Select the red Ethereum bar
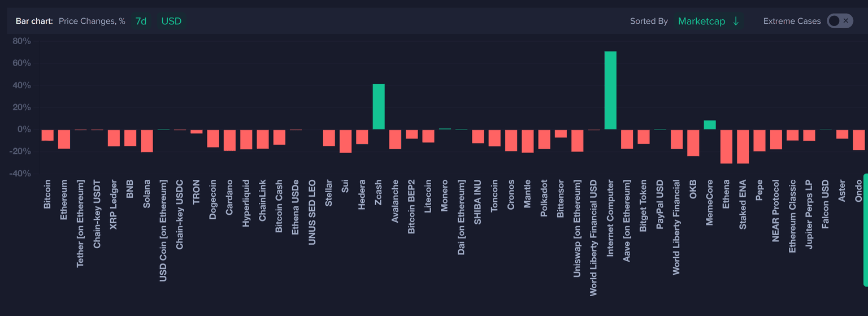 point(64,139)
